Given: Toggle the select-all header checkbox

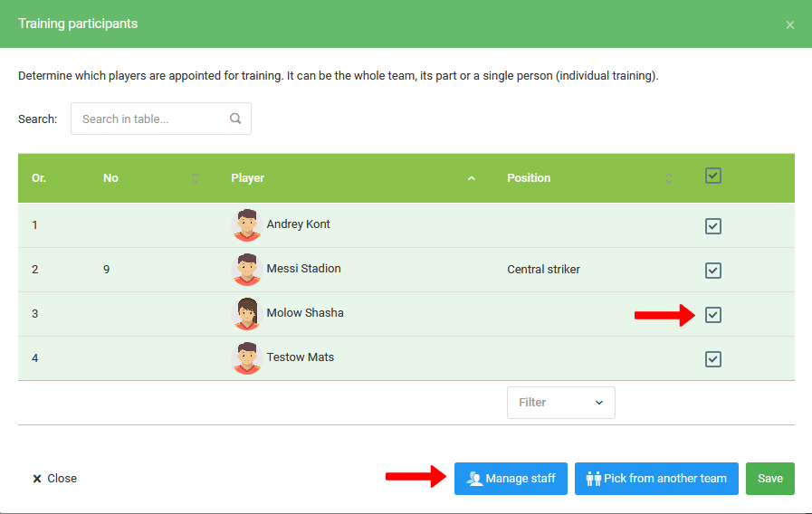Looking at the screenshot, I should (713, 176).
